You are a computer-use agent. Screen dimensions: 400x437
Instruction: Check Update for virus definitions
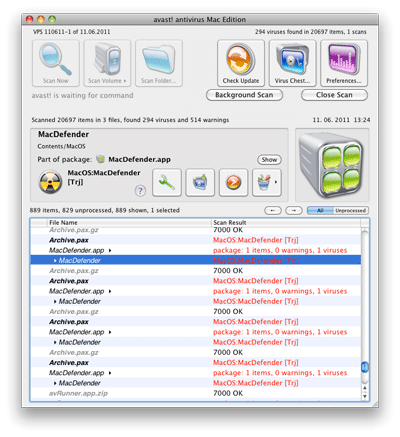point(241,63)
